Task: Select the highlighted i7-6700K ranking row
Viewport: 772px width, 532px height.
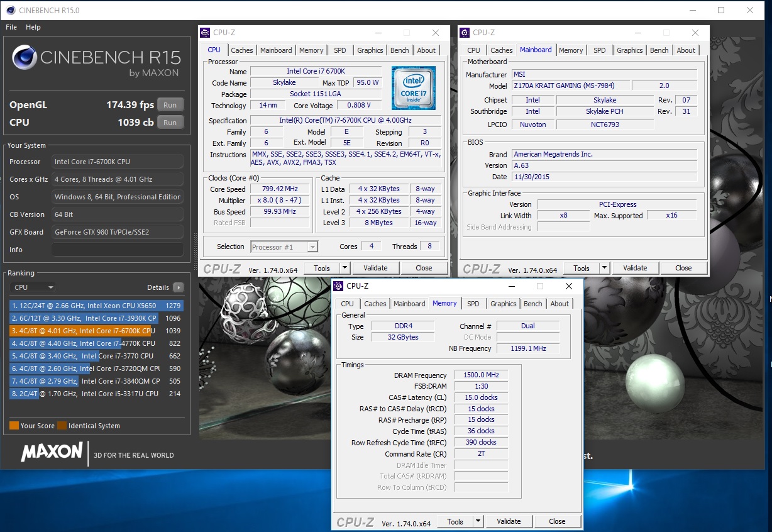Action: [96, 331]
